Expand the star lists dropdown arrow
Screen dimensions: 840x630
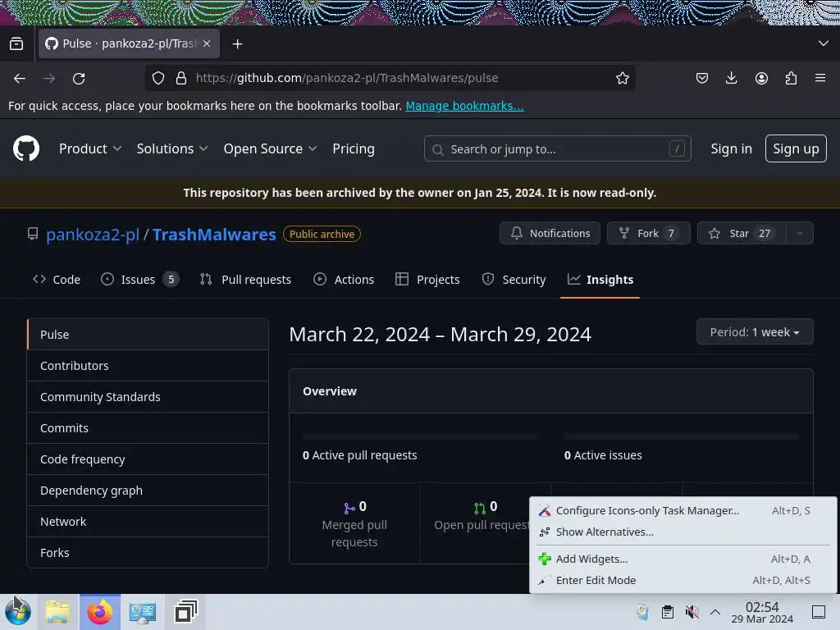(x=800, y=233)
